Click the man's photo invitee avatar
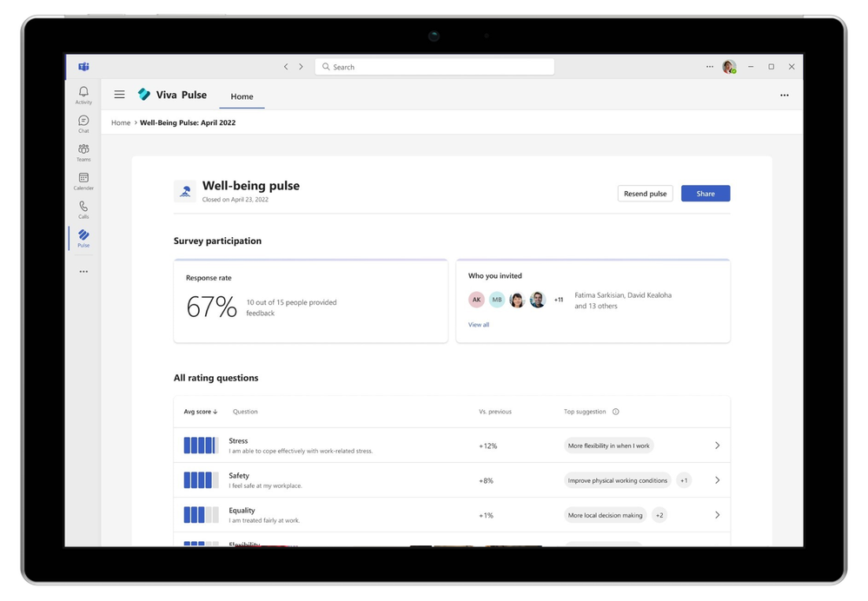The height and width of the screenshot is (601, 868). click(538, 300)
